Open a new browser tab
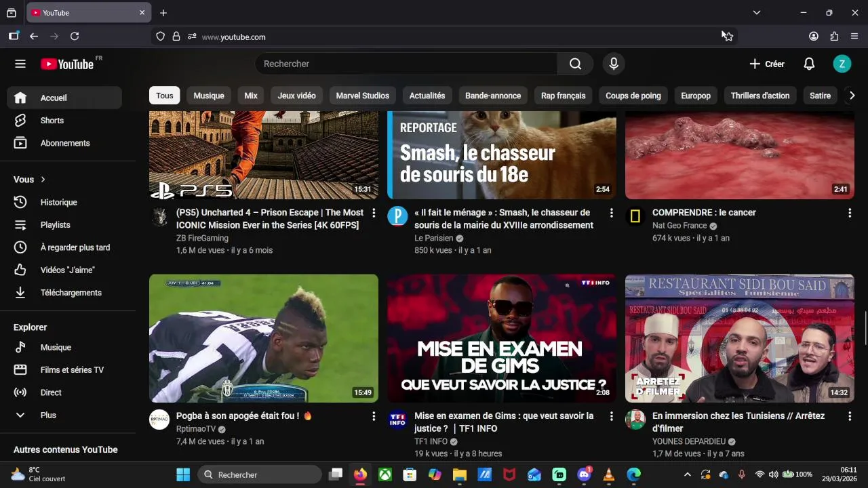Image resolution: width=868 pixels, height=488 pixels. [x=163, y=13]
